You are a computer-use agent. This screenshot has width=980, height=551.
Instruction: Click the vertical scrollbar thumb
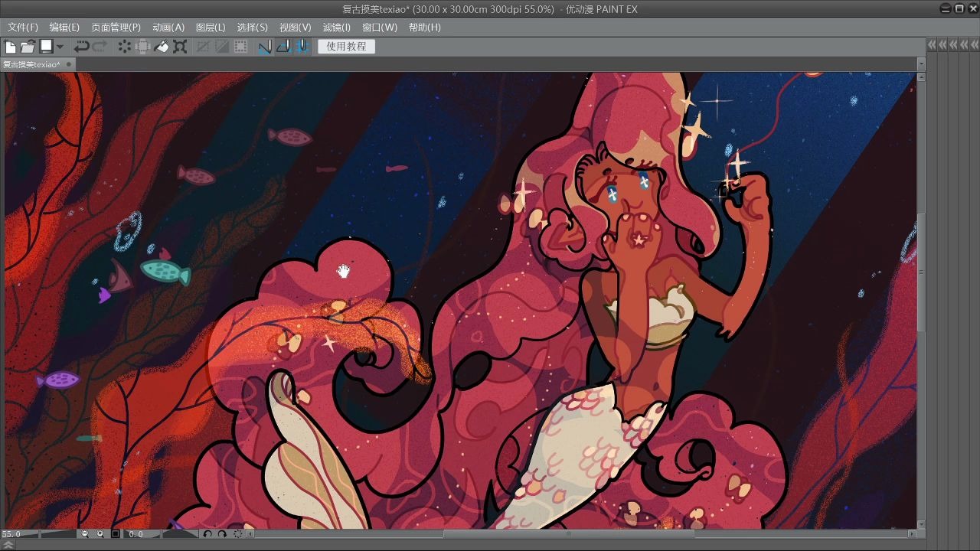(x=921, y=271)
